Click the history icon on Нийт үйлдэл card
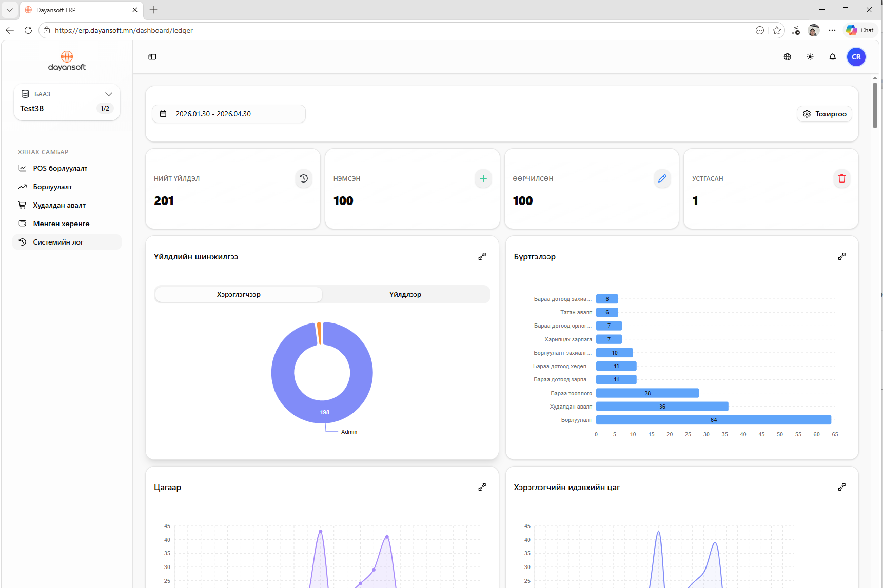Screen dimensions: 883x588 click(x=304, y=178)
